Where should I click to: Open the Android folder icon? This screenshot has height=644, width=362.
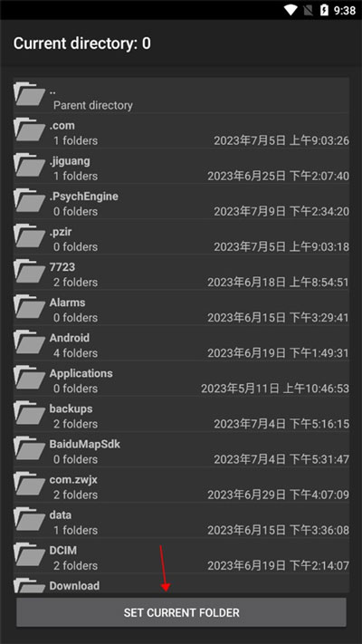(29, 341)
